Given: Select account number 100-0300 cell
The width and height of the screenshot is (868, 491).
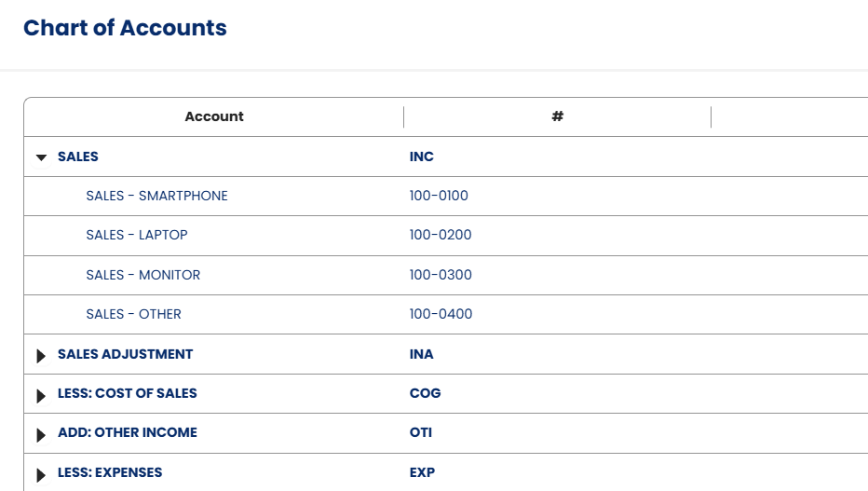Looking at the screenshot, I should point(441,275).
